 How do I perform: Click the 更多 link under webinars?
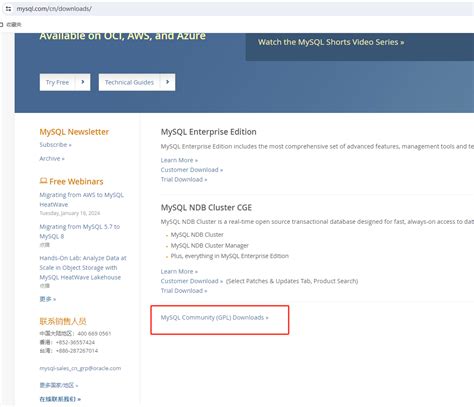click(x=48, y=299)
